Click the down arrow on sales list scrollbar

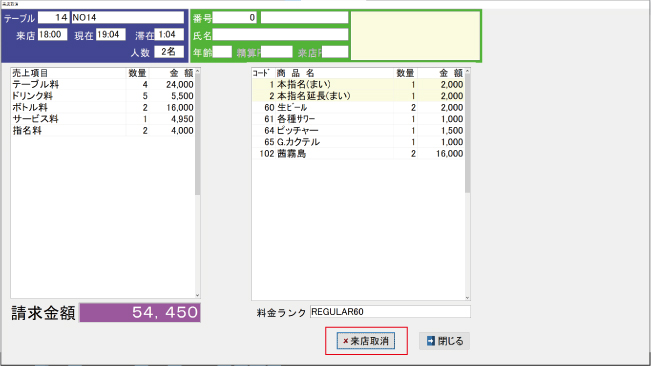click(x=198, y=295)
